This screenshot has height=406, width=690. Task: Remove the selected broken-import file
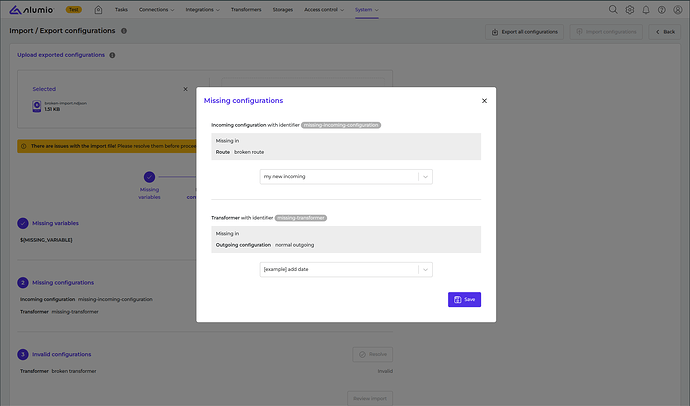[184, 89]
